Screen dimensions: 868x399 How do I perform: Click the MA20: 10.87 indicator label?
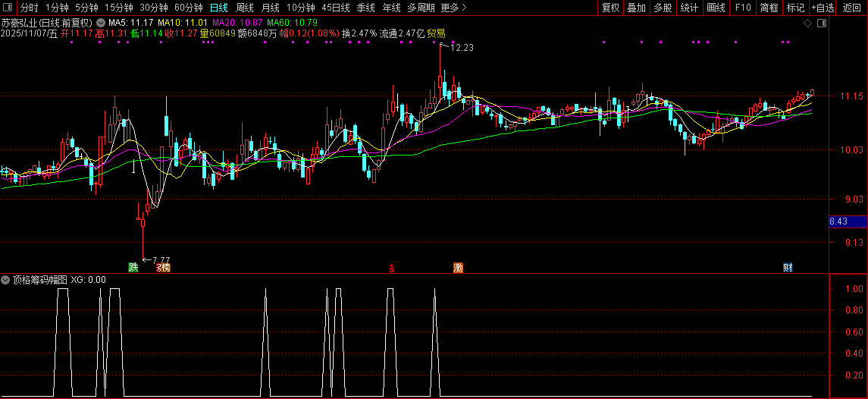(237, 24)
